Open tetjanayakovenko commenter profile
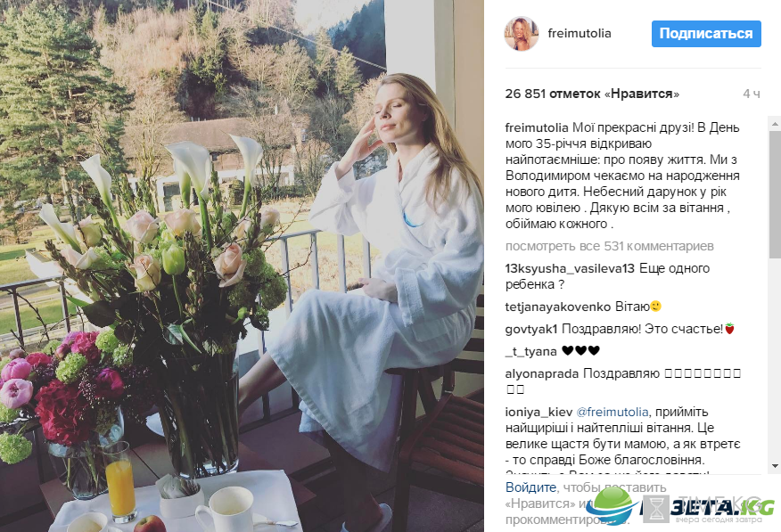 (x=558, y=307)
